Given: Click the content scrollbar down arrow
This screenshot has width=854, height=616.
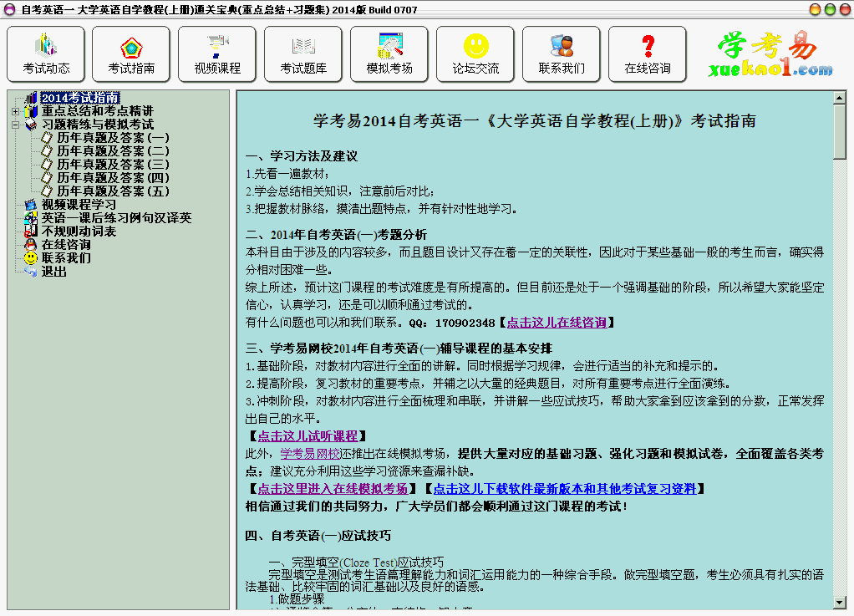Looking at the screenshot, I should point(839,603).
